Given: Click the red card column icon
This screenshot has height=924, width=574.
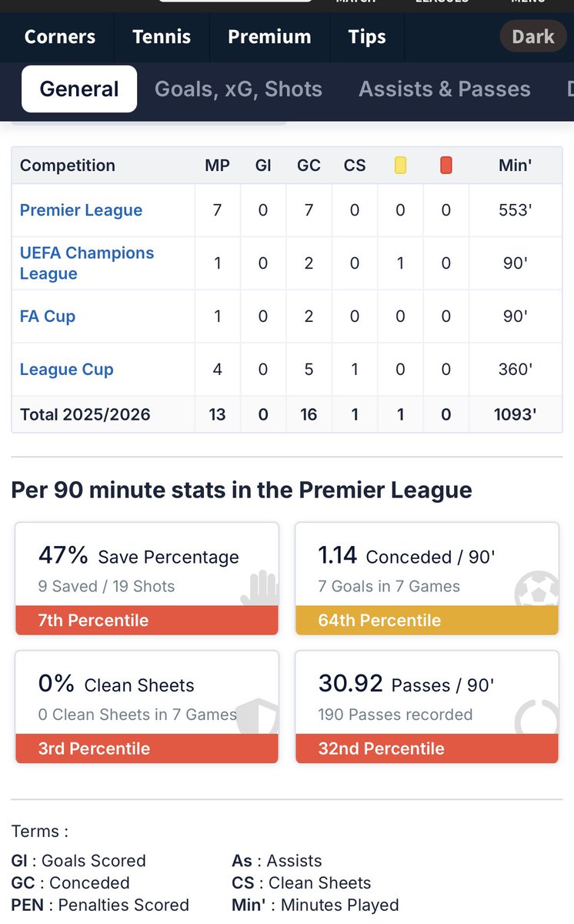Looking at the screenshot, I should pos(446,165).
